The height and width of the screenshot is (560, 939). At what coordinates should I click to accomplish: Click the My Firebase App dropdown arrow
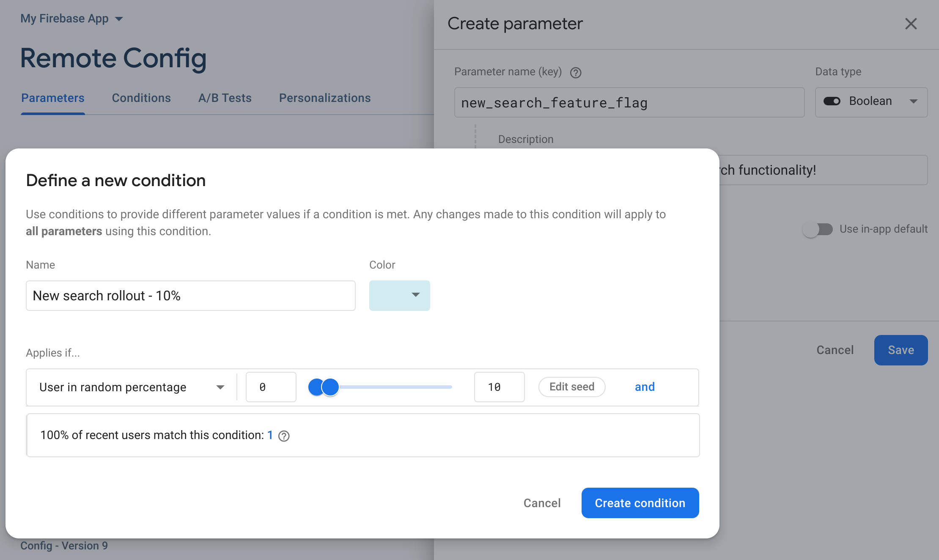click(x=119, y=18)
